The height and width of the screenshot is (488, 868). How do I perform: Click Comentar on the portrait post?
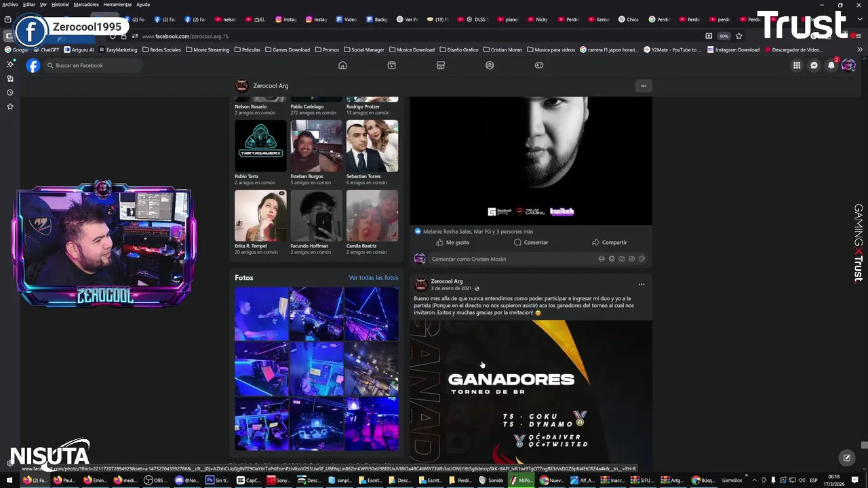pos(531,242)
